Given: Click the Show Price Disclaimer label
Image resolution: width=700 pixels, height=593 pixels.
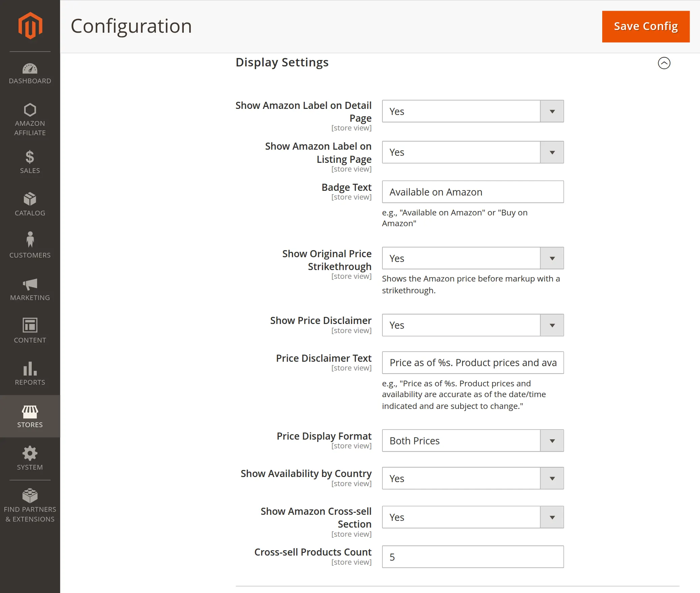Looking at the screenshot, I should [321, 321].
